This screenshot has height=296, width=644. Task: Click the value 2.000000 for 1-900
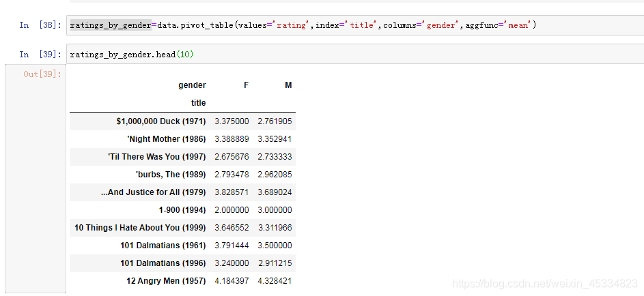tap(232, 210)
